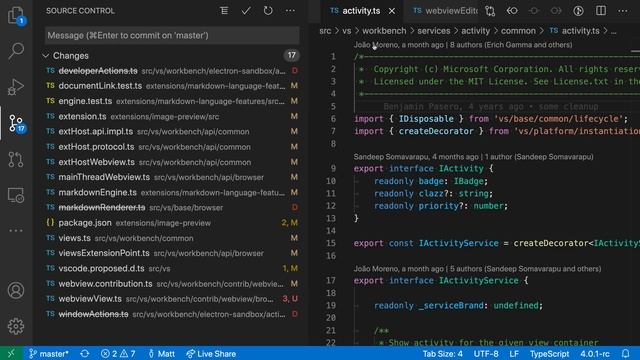
Task: Open deleted file developerActions.ts
Action: coord(171,71)
